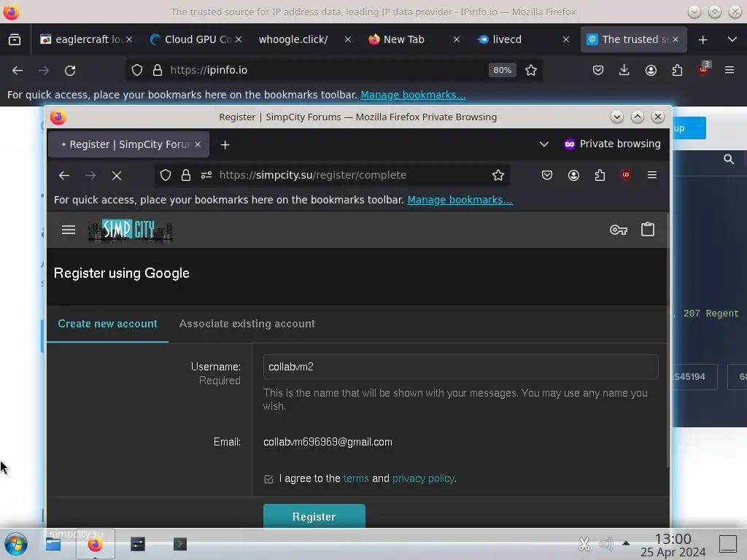Uncheck the agree to terms checkbox
Image resolution: width=747 pixels, height=560 pixels.
pyautogui.click(x=268, y=479)
